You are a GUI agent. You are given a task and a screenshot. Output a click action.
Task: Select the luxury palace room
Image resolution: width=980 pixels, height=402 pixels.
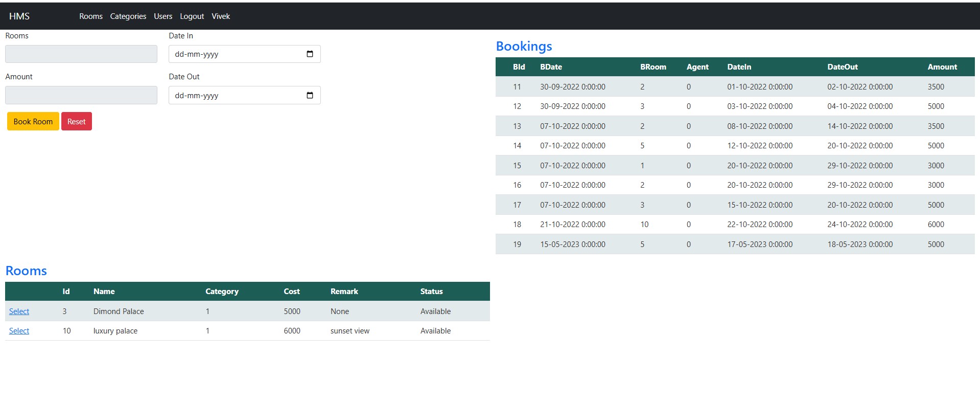tap(19, 330)
